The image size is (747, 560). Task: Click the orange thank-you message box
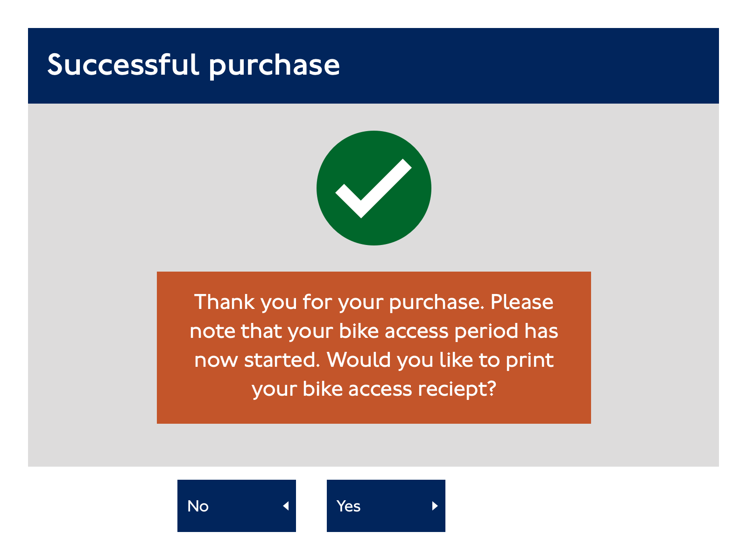[x=374, y=348]
